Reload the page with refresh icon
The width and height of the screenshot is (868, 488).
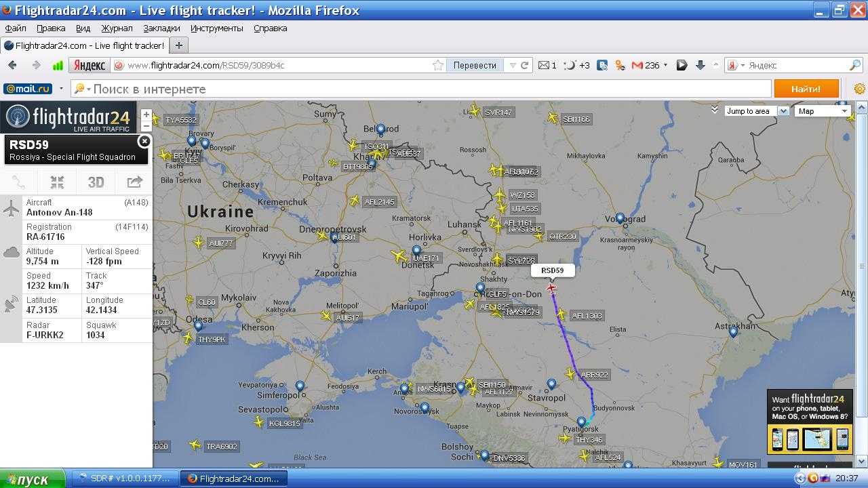524,66
